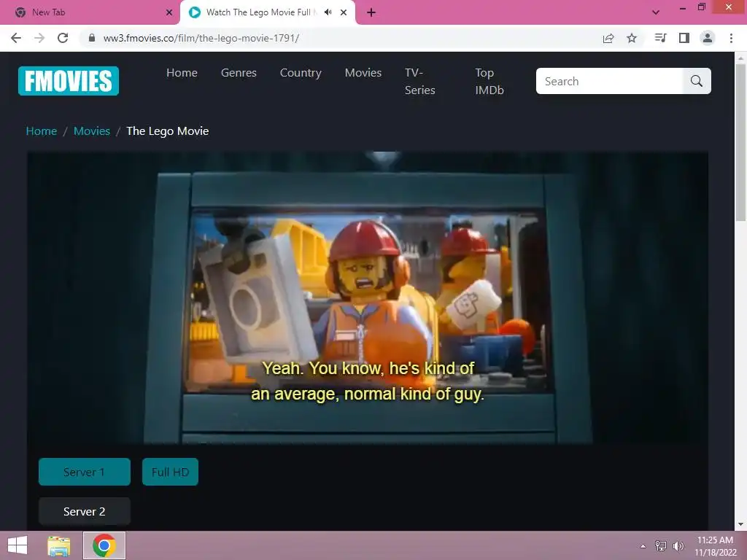Follow Home breadcrumb link

(x=42, y=131)
